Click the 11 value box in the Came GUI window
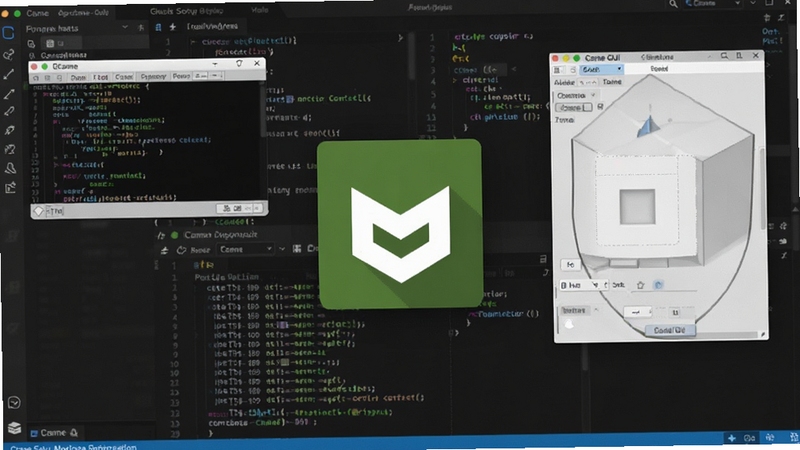 point(674,312)
